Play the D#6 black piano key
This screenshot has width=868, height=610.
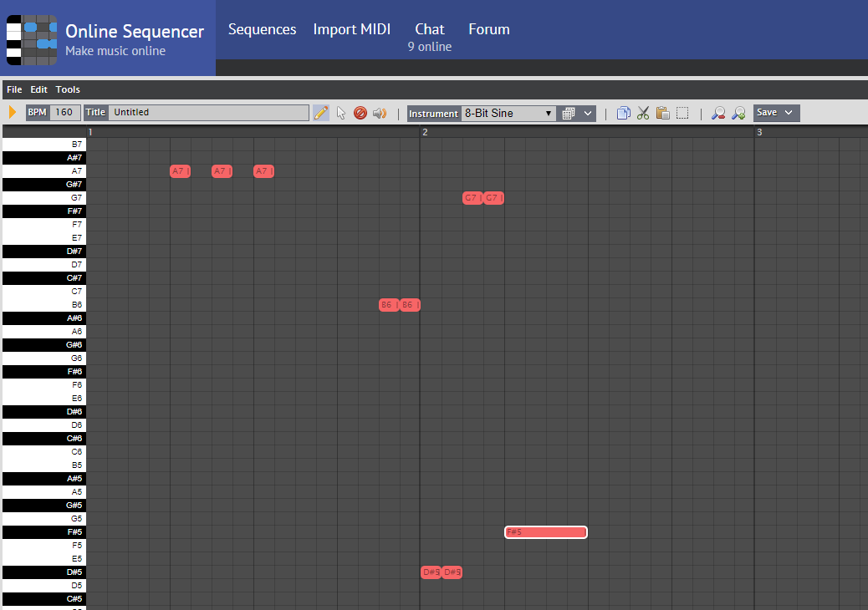tap(44, 412)
